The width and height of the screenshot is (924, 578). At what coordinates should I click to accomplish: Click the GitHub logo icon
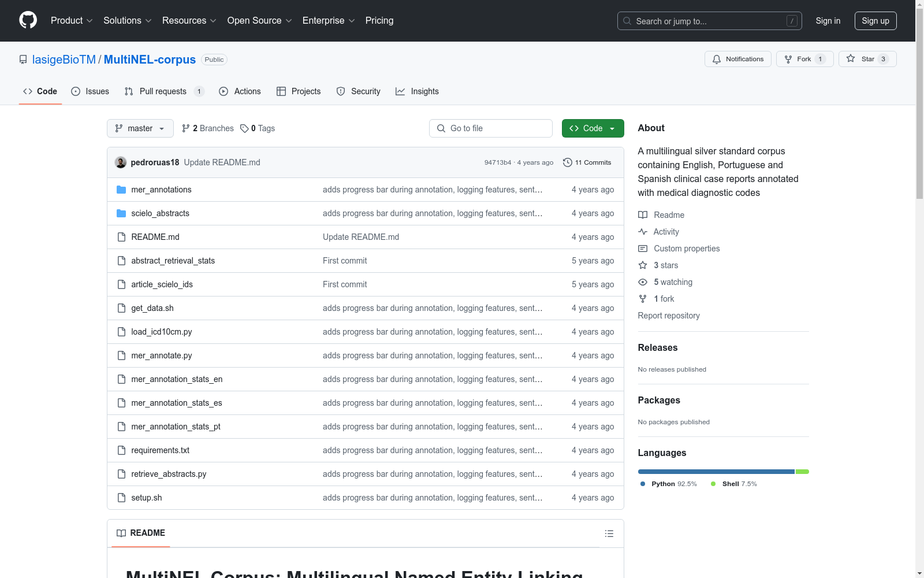click(28, 20)
